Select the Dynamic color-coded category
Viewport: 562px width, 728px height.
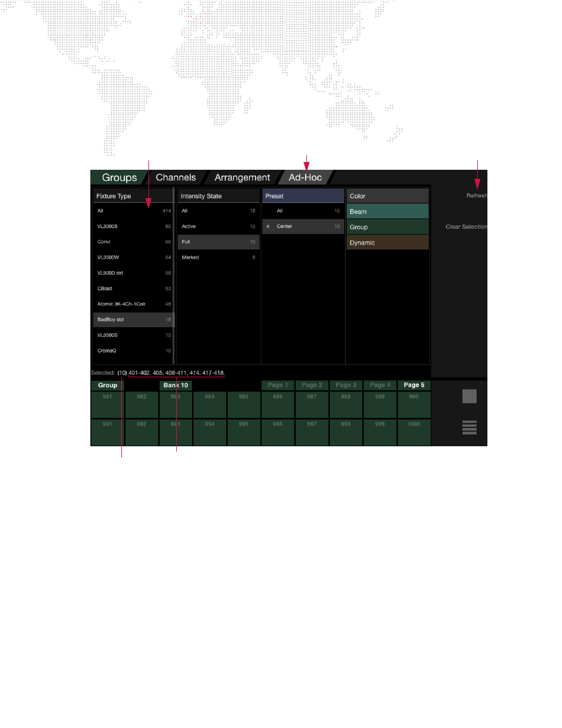pyautogui.click(x=388, y=242)
